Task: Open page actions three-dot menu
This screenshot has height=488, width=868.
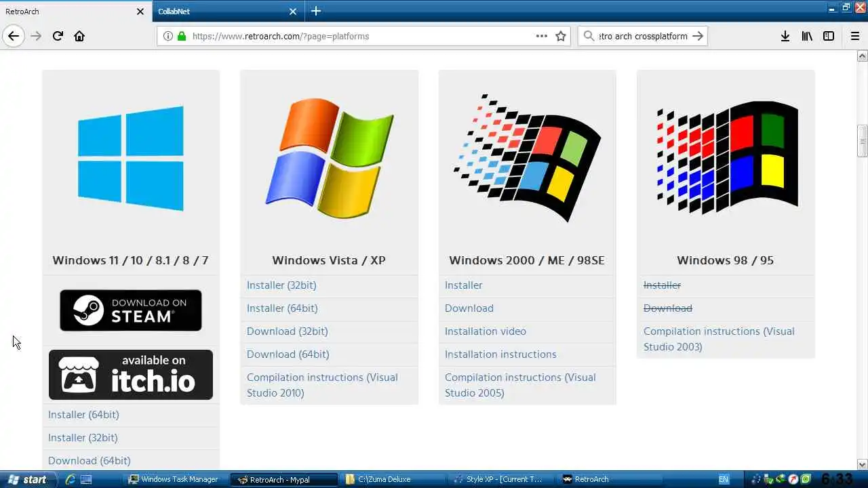Action: 541,36
